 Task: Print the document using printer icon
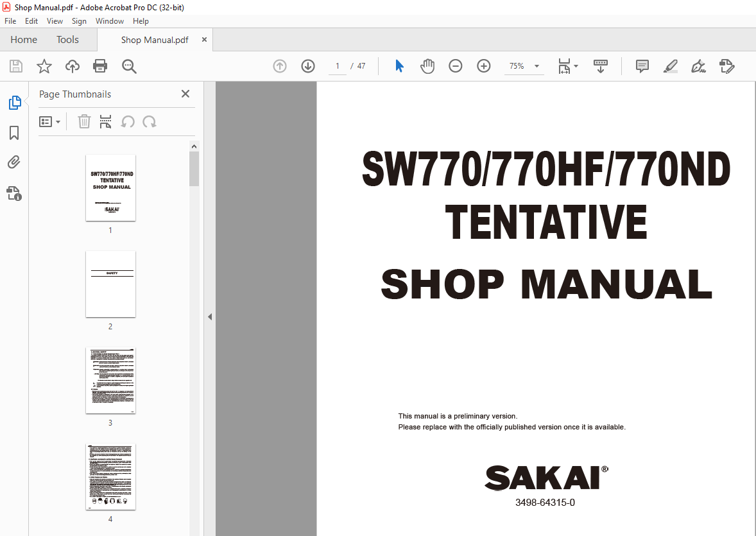click(x=100, y=66)
